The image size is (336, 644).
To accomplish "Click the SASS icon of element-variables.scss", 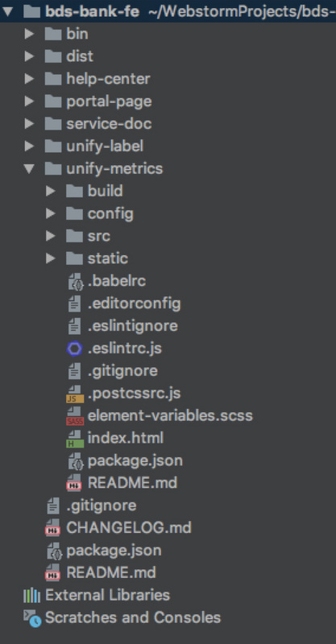I will tap(75, 416).
